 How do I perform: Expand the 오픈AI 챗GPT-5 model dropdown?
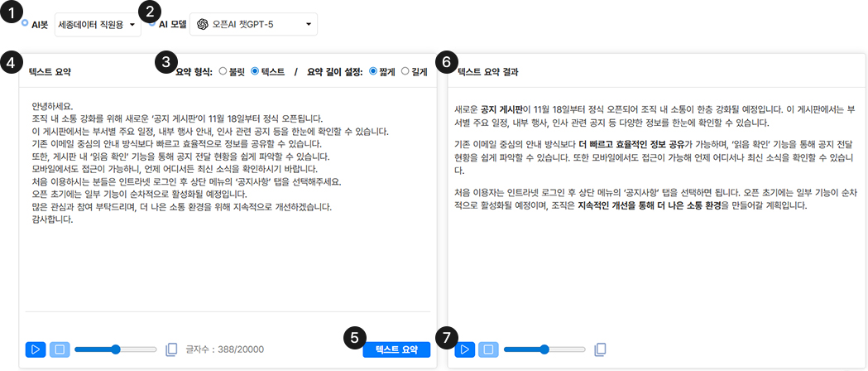click(x=253, y=25)
